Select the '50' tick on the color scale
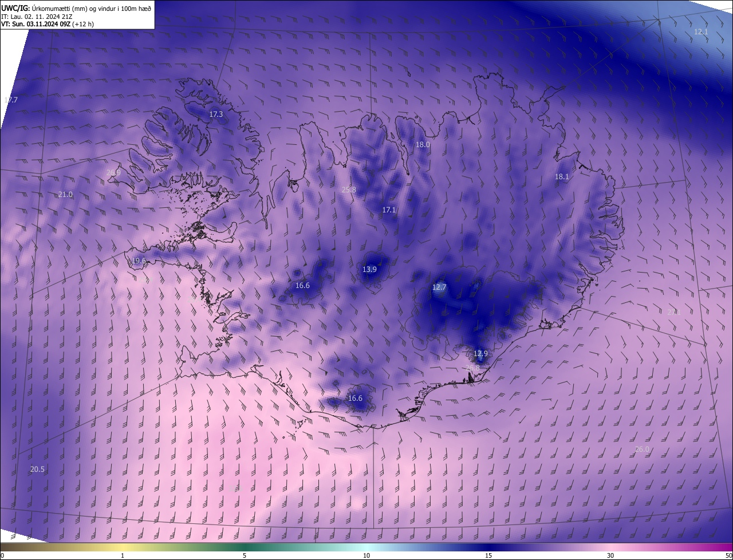This screenshot has width=733, height=560. [728, 556]
